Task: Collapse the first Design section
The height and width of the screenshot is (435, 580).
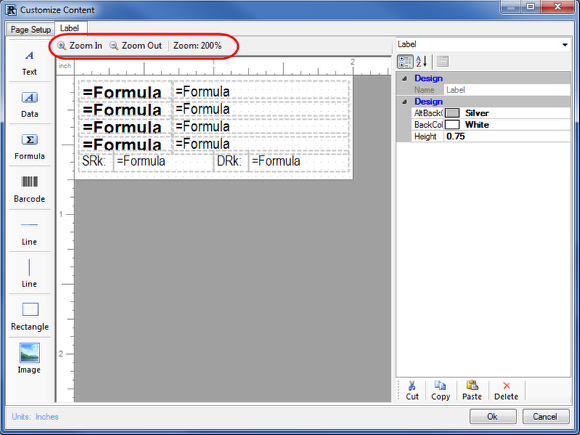Action: 404,78
